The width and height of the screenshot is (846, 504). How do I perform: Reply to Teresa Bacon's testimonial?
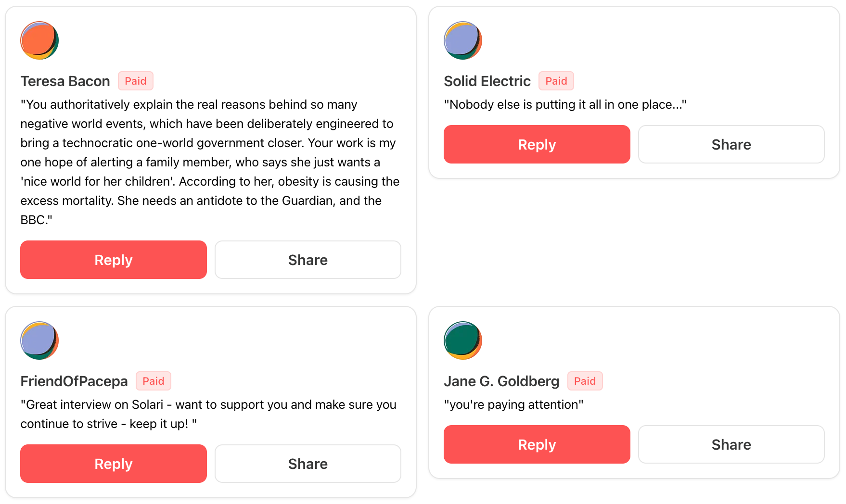tap(114, 260)
